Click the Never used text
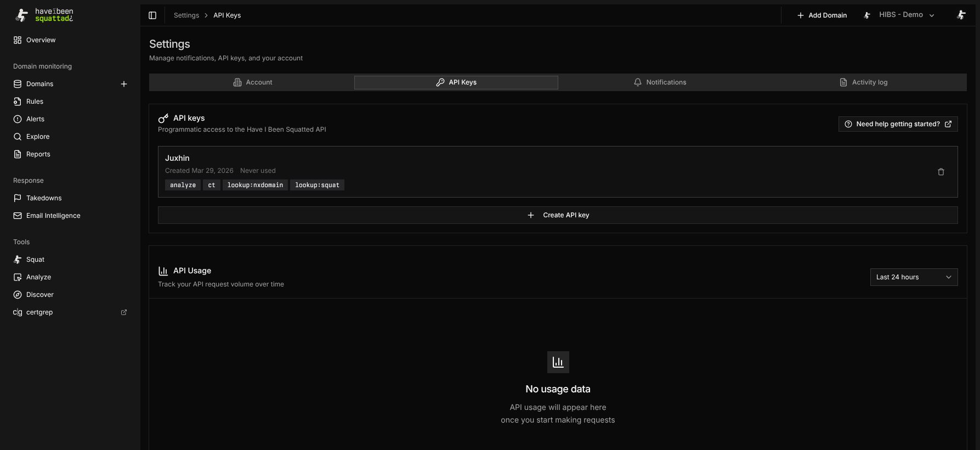 click(258, 171)
